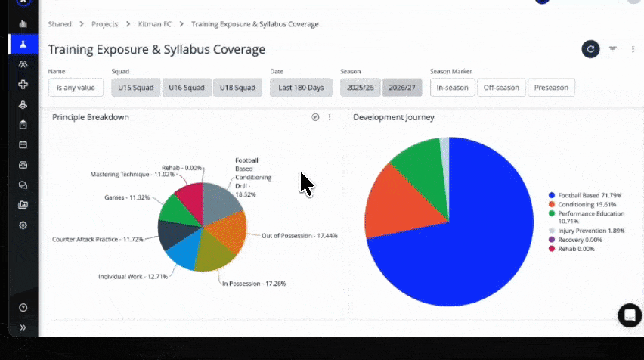Open the settings gear in sidebar
Image resolution: width=644 pixels, height=360 pixels.
click(x=23, y=225)
